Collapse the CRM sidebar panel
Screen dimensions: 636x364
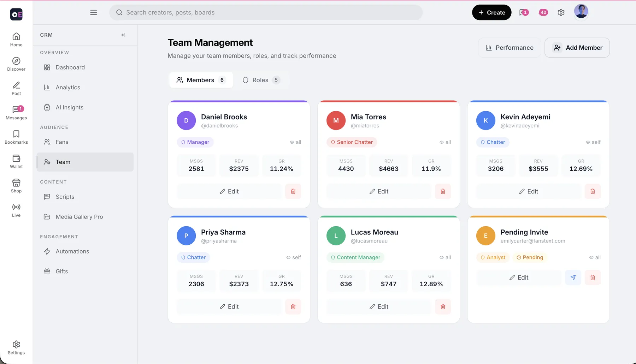(123, 35)
